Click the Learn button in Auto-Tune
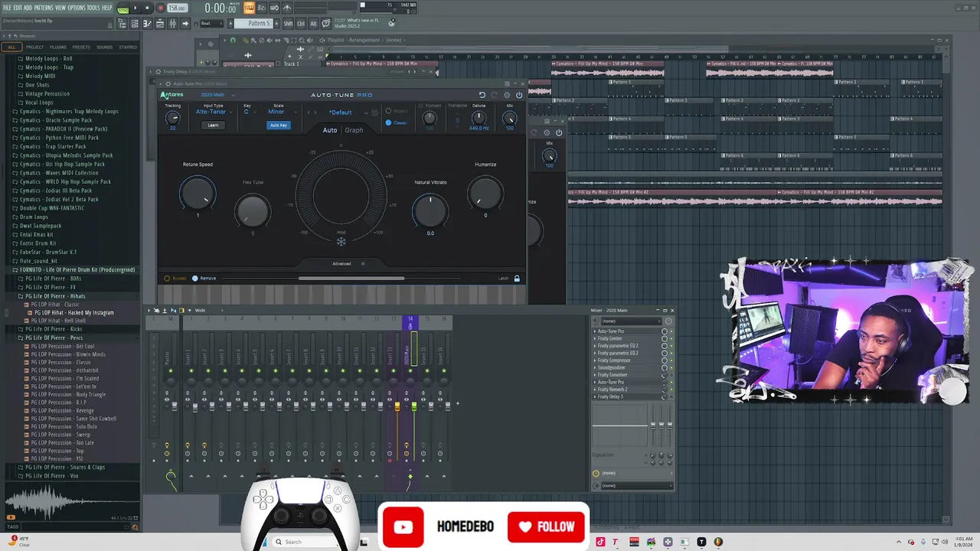This screenshot has width=980, height=551. (x=213, y=125)
